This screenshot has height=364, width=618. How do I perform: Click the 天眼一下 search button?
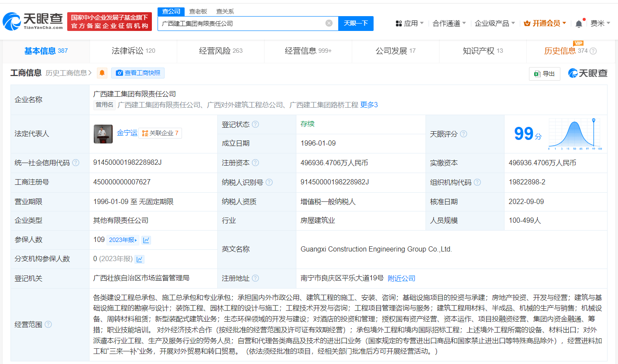point(356,24)
